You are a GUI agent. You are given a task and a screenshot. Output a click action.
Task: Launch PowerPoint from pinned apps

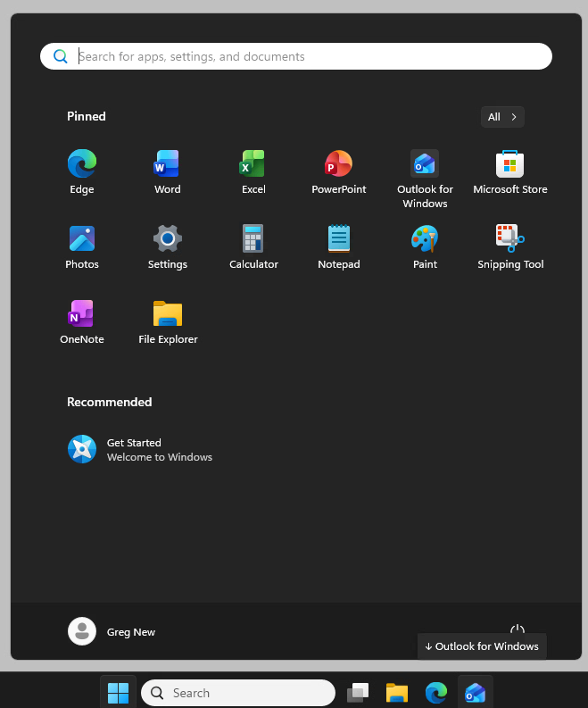point(339,172)
